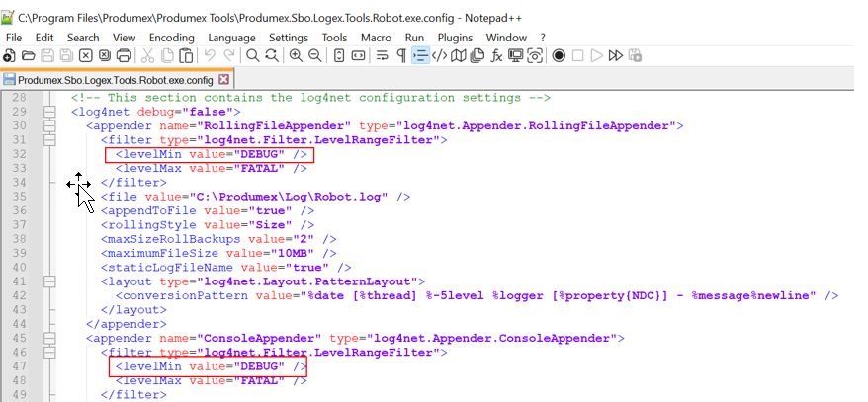Open the Macro menu
The image size is (868, 402).
tap(376, 38)
